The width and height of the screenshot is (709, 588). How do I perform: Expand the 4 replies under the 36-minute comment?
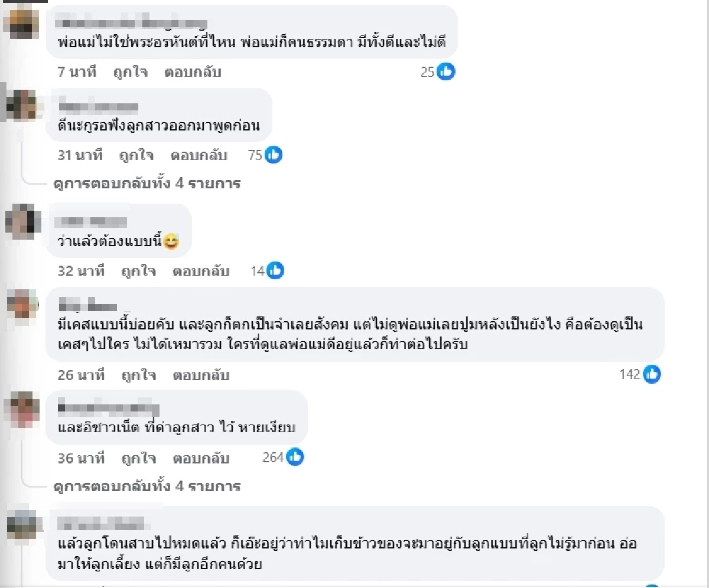coord(145,486)
